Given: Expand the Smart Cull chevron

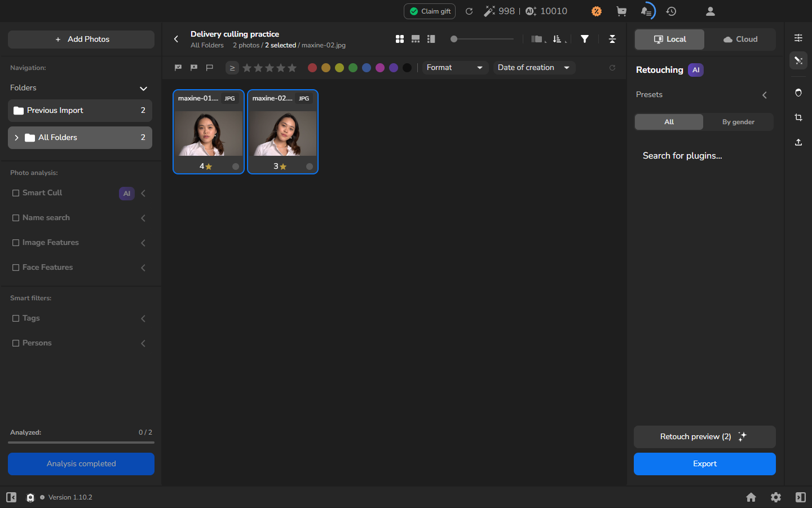Looking at the screenshot, I should click(143, 193).
